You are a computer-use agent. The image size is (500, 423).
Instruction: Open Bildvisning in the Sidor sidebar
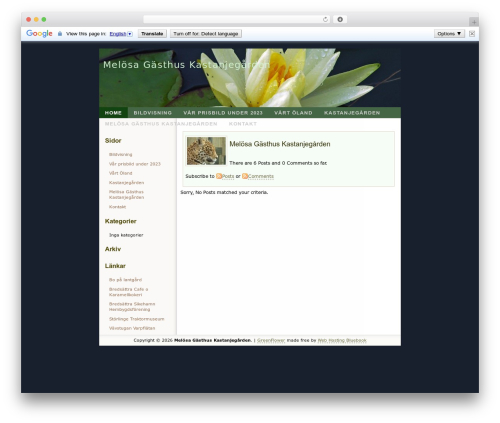[121, 154]
